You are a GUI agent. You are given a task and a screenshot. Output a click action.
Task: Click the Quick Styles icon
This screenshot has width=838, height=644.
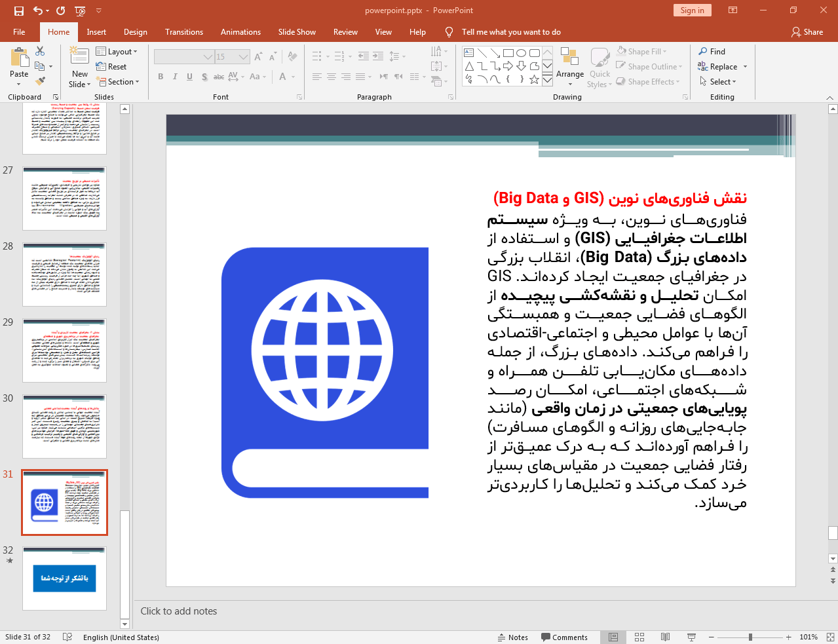tap(599, 66)
